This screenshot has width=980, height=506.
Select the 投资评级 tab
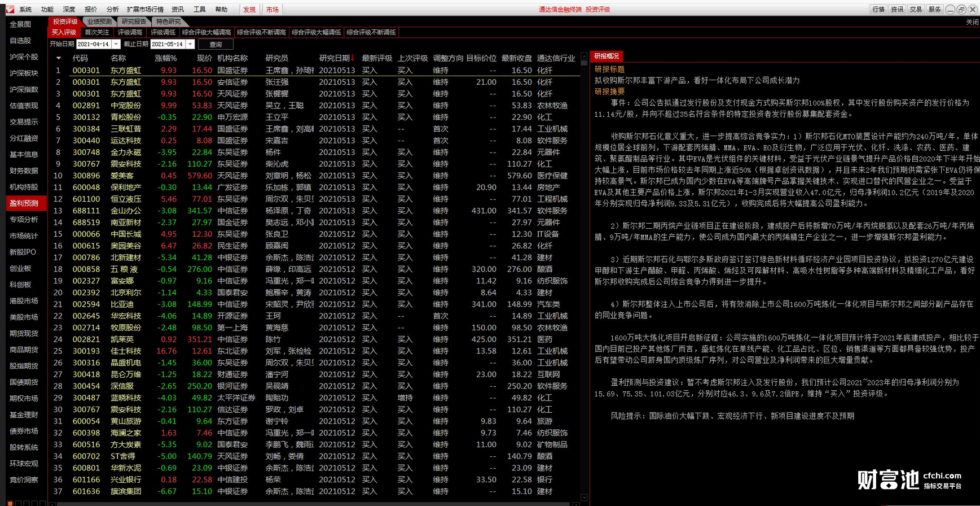[x=65, y=21]
